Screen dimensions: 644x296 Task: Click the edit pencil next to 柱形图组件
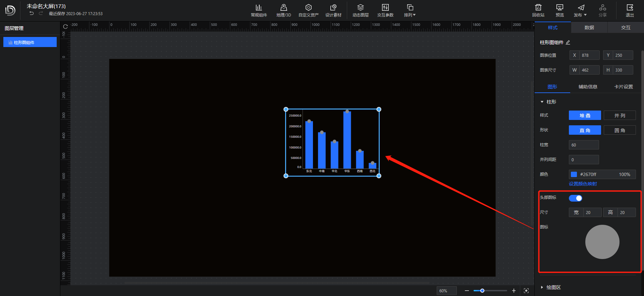[x=568, y=43]
